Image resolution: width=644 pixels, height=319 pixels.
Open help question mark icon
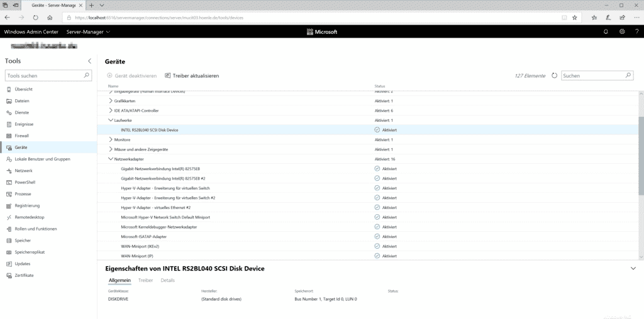[x=637, y=31]
